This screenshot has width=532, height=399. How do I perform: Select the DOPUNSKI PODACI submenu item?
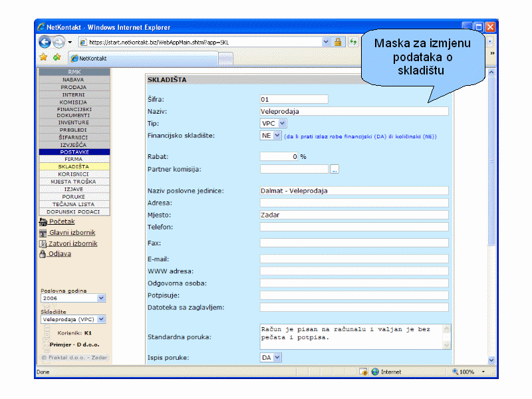pos(74,211)
